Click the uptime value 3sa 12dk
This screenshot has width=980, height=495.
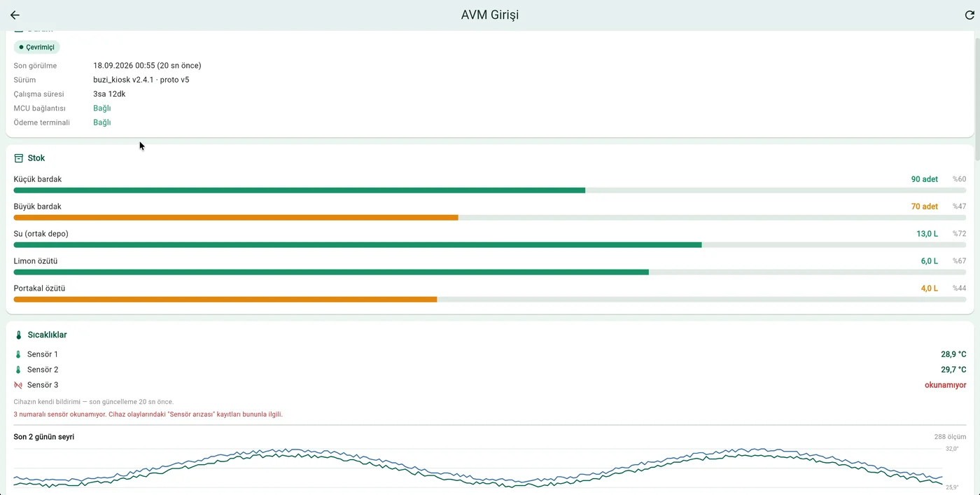tap(109, 94)
